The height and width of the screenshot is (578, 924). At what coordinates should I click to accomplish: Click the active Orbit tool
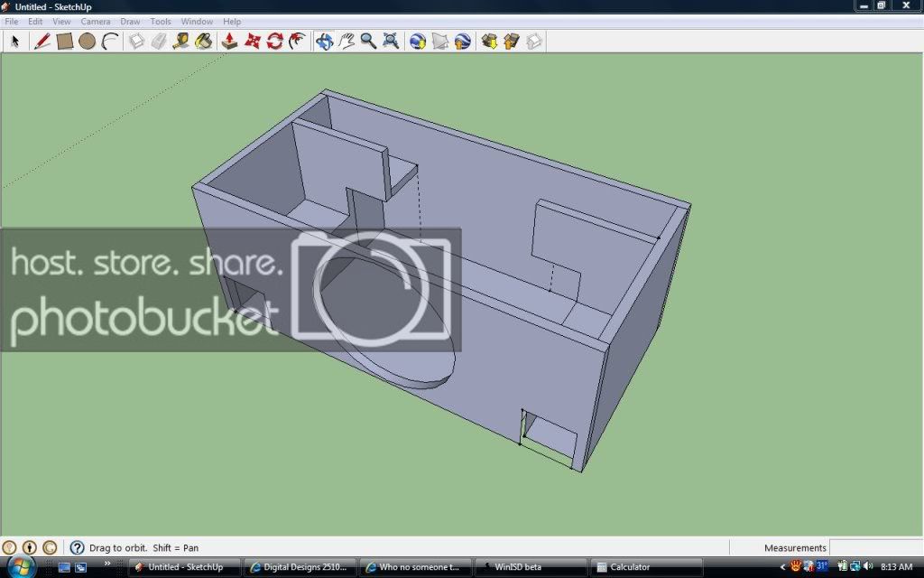[324, 42]
